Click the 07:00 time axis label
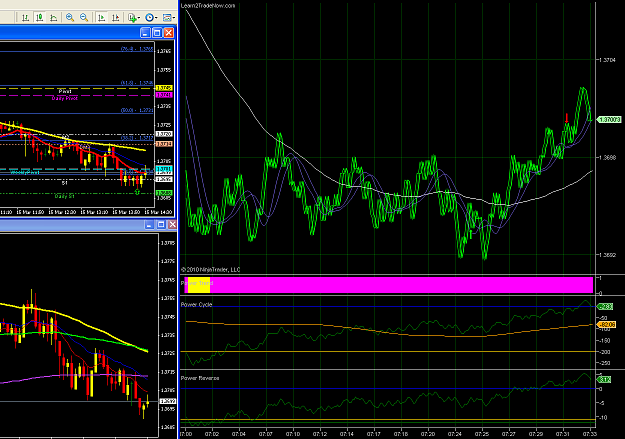 (186, 433)
